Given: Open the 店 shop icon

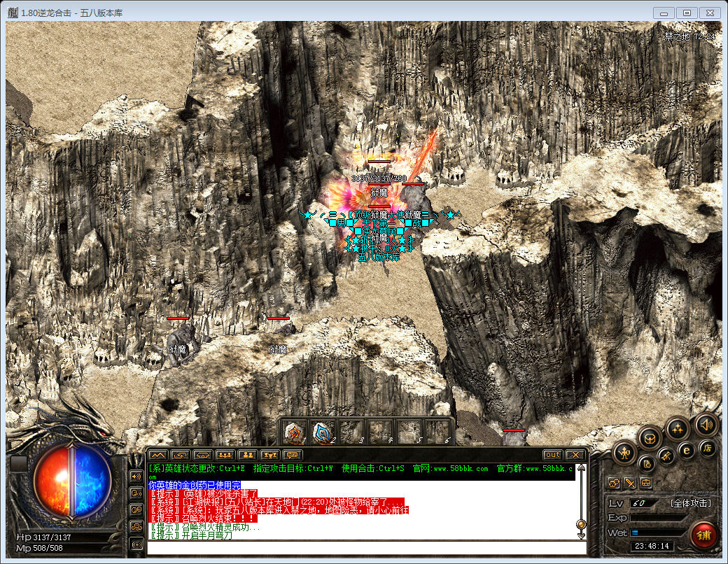Looking at the screenshot, I should (x=707, y=448).
